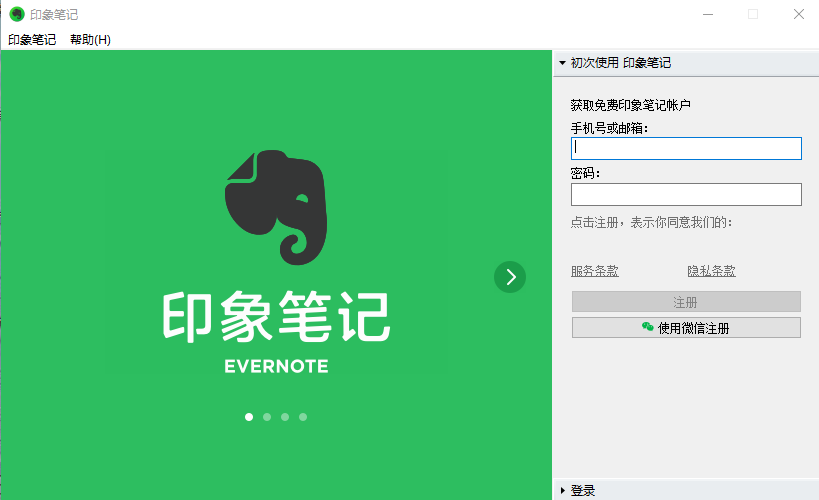The height and width of the screenshot is (500, 819).
Task: Open the 印象笔记 menu
Action: coord(32,40)
